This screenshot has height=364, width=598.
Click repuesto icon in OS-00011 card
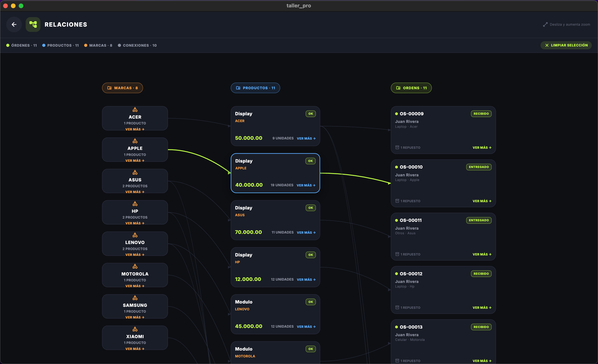397,254
